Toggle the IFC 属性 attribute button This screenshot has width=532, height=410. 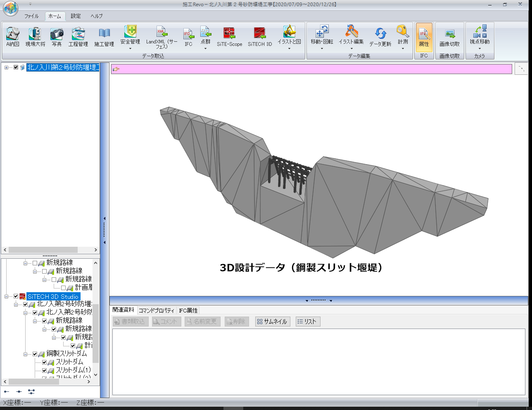click(424, 37)
